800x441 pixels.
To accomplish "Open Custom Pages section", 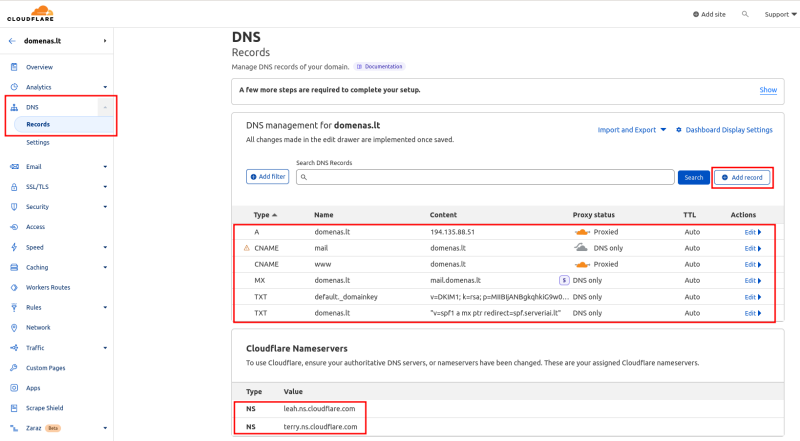I will point(45,368).
